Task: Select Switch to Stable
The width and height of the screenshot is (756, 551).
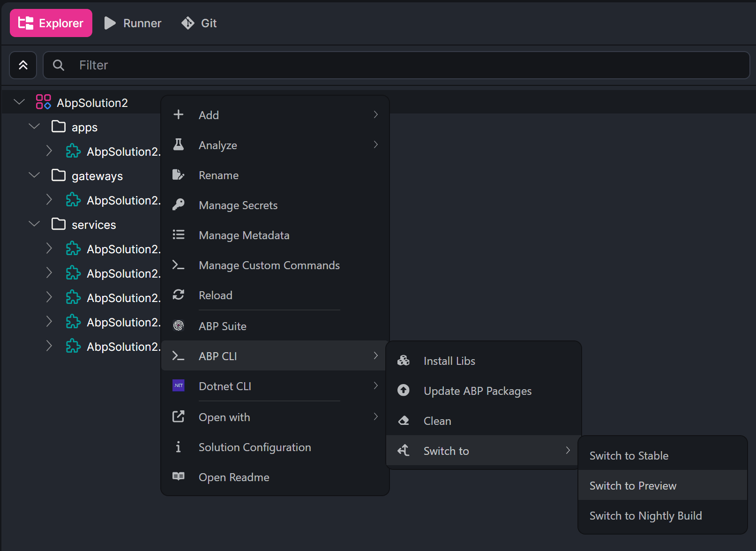Action: (x=663, y=455)
